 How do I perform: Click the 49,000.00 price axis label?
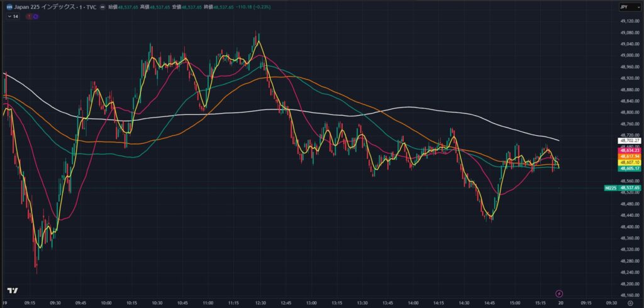click(630, 55)
